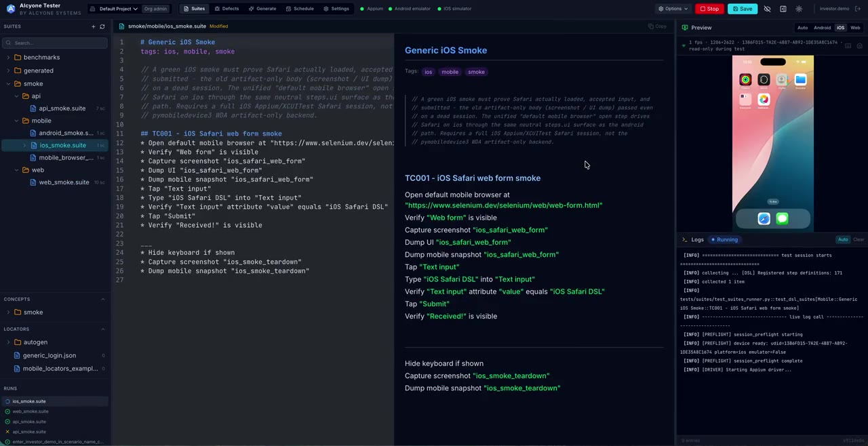The height and width of the screenshot is (446, 868).
Task: Clear the logs
Action: pyautogui.click(x=859, y=239)
